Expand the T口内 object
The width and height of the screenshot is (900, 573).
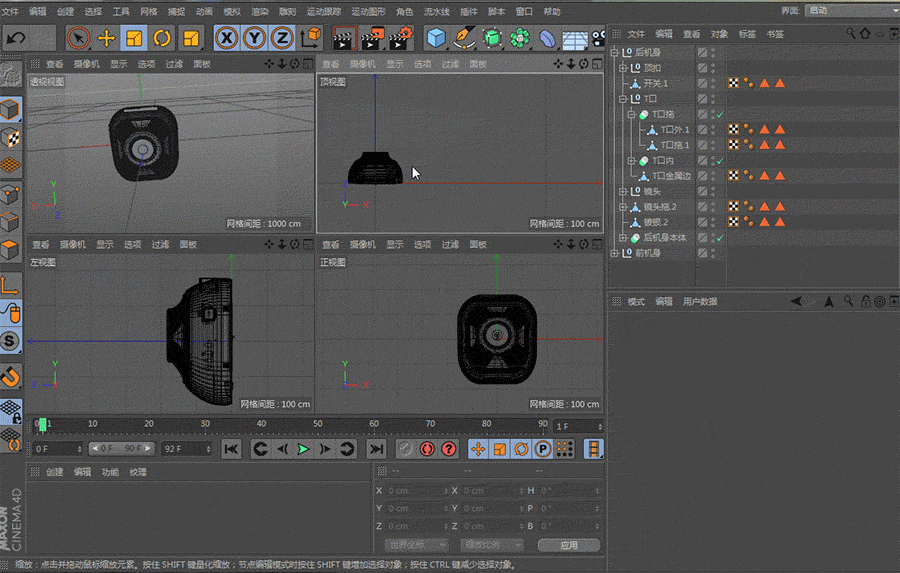pos(631,161)
